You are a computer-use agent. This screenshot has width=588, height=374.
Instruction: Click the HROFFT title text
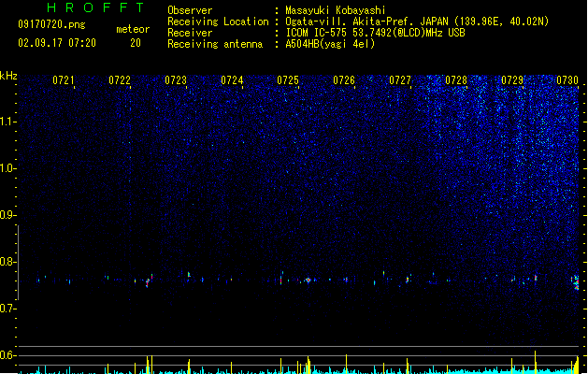pos(95,7)
